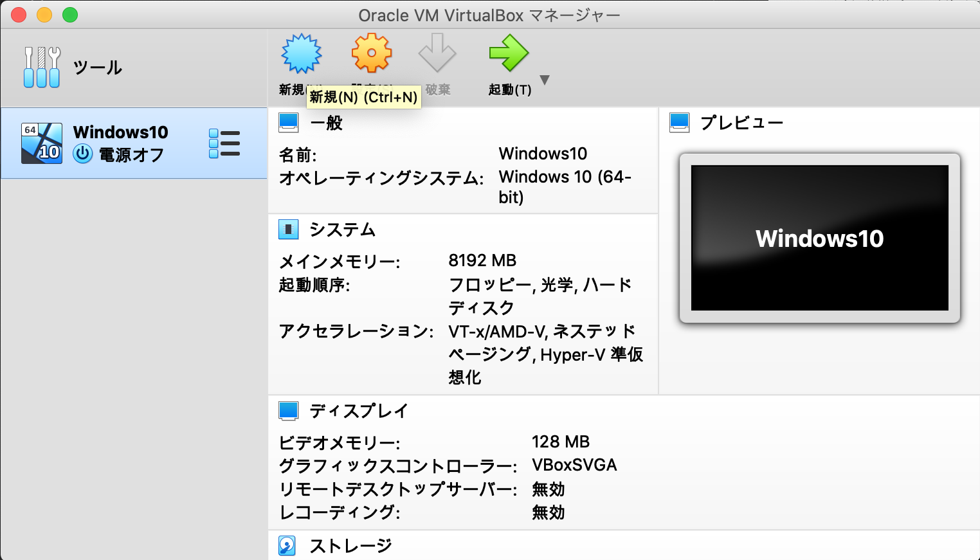The width and height of the screenshot is (980, 560).
Task: Click the 電源オフ power status icon
Action: click(83, 154)
